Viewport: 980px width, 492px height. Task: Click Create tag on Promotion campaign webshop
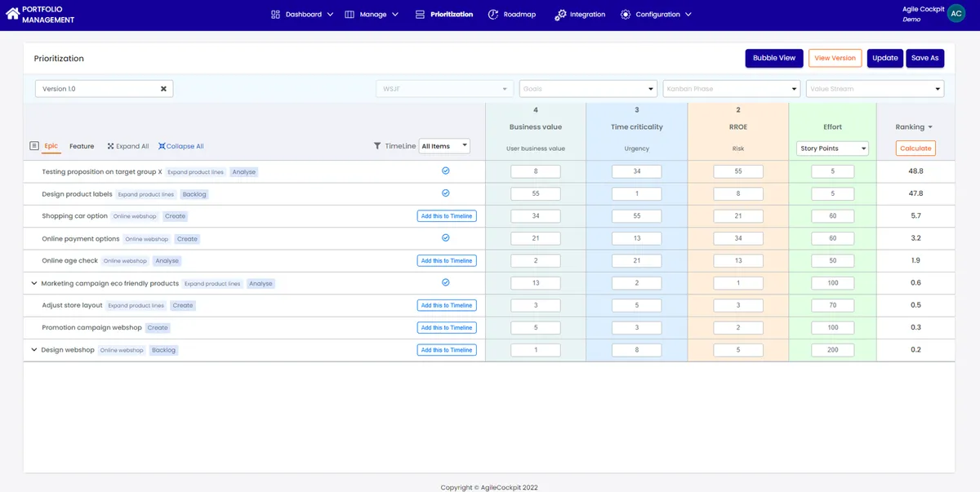[x=158, y=328]
